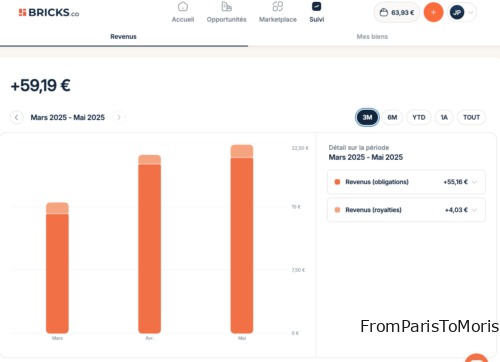Screen dimensions: 500x362
Task: Click the Accueil menu label
Action: click(183, 20)
